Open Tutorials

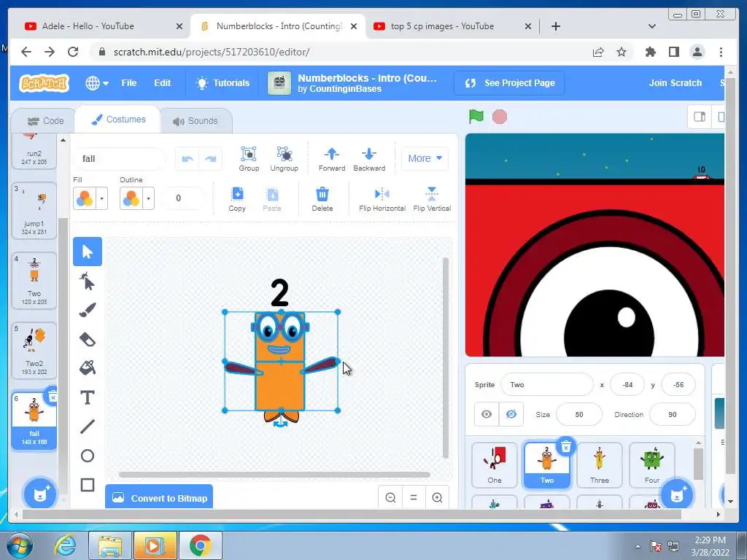[x=223, y=83]
